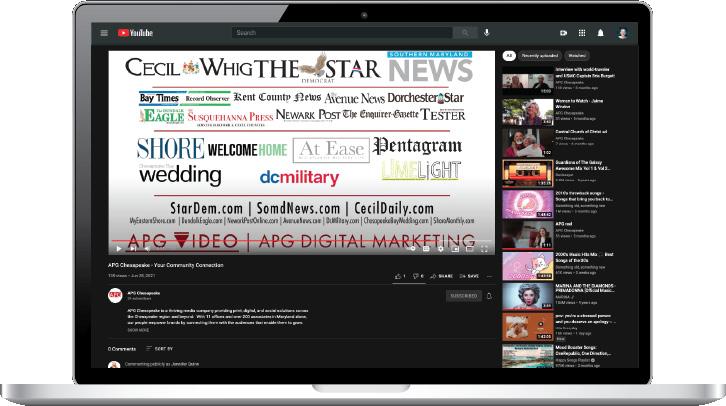This screenshot has height=406, width=726.
Task: Click the video title 'APG Chesapeake - Your Community Connection'
Action: pos(166,265)
